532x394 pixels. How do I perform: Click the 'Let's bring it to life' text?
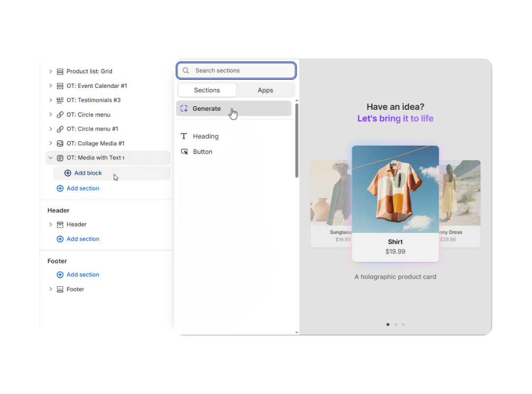click(395, 118)
